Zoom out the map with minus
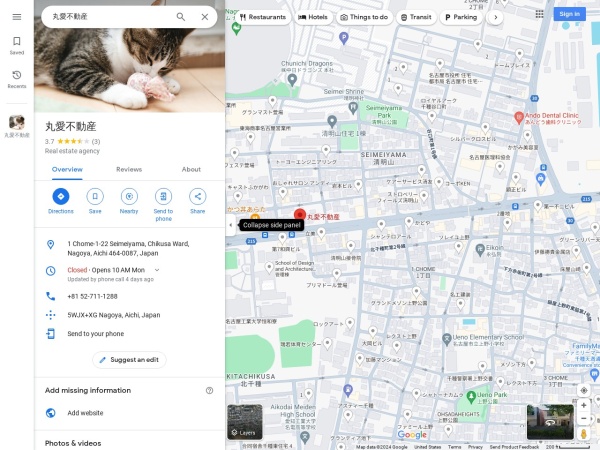Screen dimensions: 600x450 click(x=584, y=418)
